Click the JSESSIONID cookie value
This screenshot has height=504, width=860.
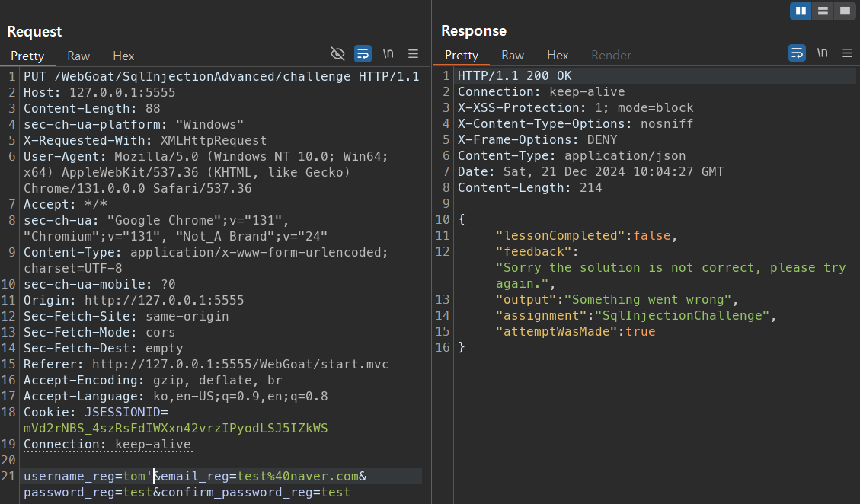175,428
